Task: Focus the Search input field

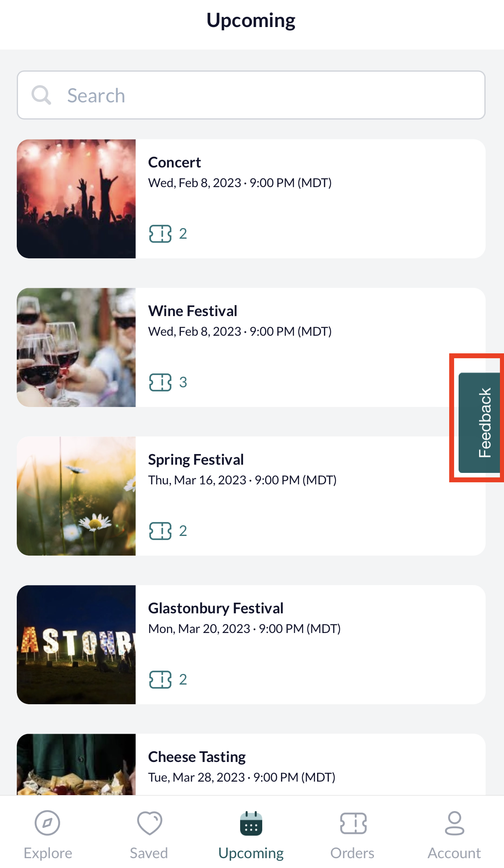Action: pos(251,95)
